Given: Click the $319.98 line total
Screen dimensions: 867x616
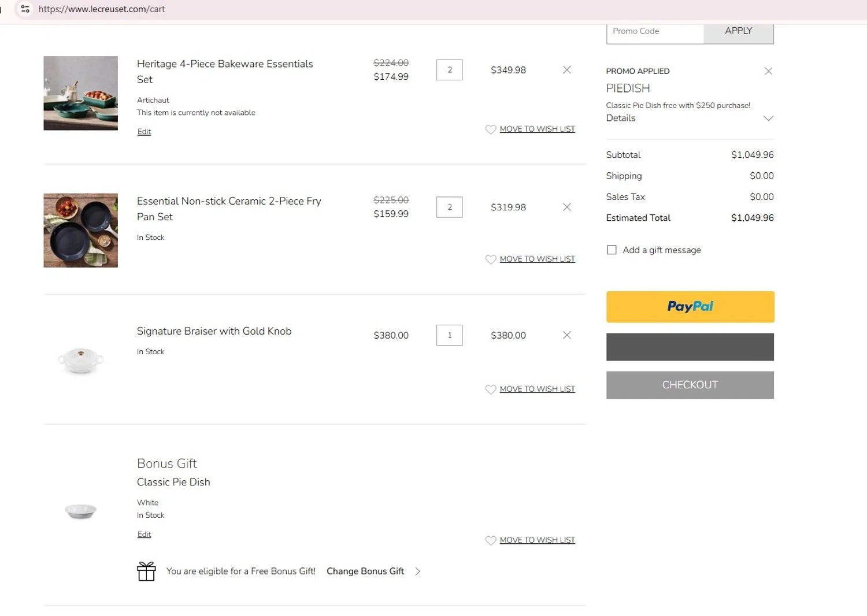Looking at the screenshot, I should [x=508, y=207].
